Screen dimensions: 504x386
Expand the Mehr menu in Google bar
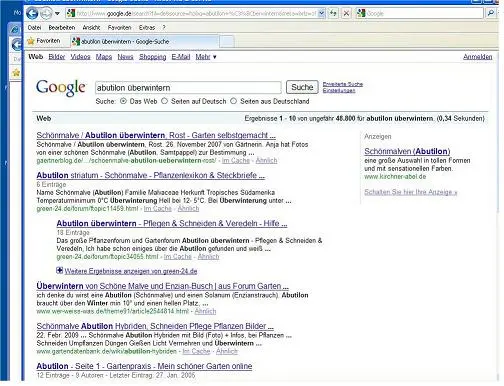pos(206,57)
